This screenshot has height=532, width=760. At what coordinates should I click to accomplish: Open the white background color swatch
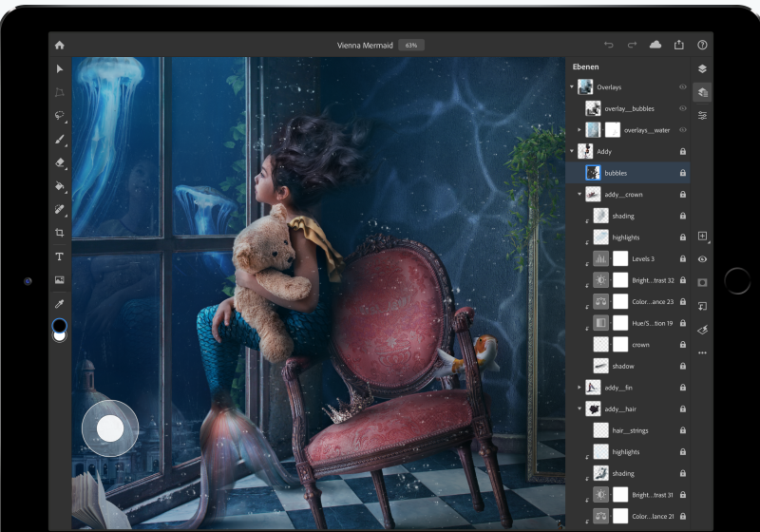click(x=60, y=336)
